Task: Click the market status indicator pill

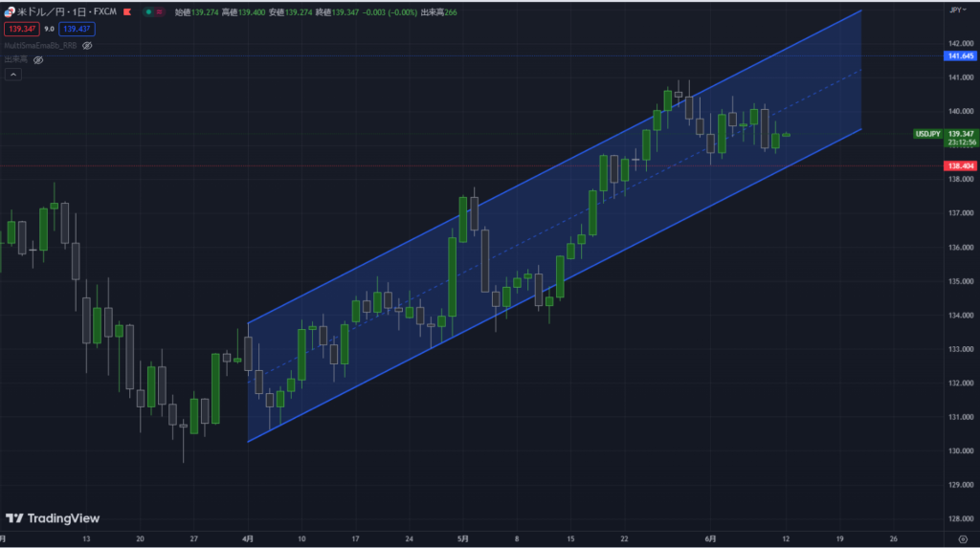Action: click(x=151, y=13)
